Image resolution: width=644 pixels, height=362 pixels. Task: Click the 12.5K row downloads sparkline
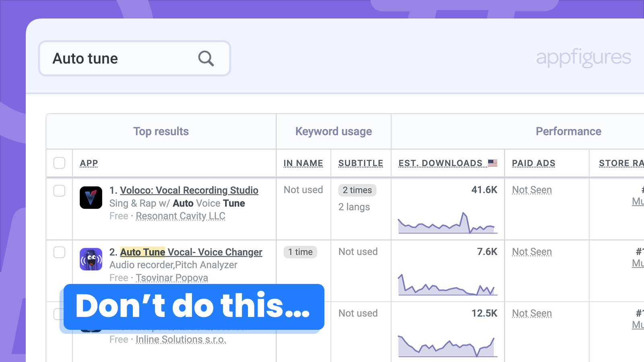[x=448, y=347]
